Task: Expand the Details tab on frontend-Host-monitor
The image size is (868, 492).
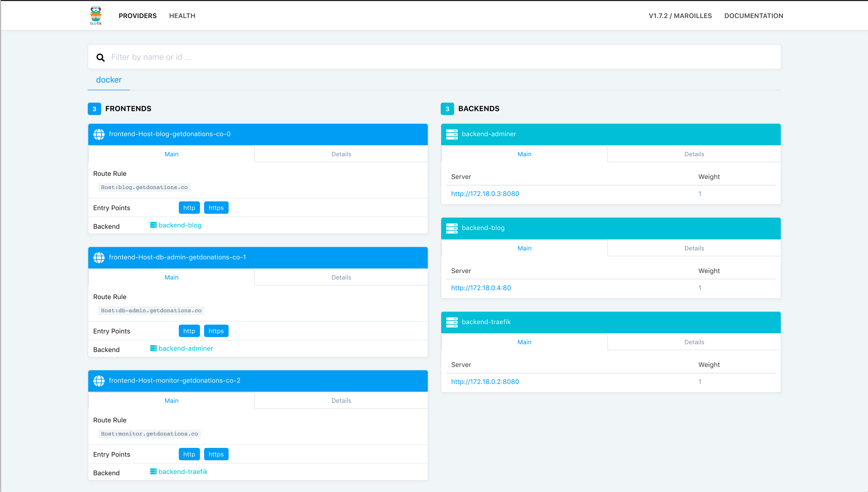Action: tap(341, 400)
